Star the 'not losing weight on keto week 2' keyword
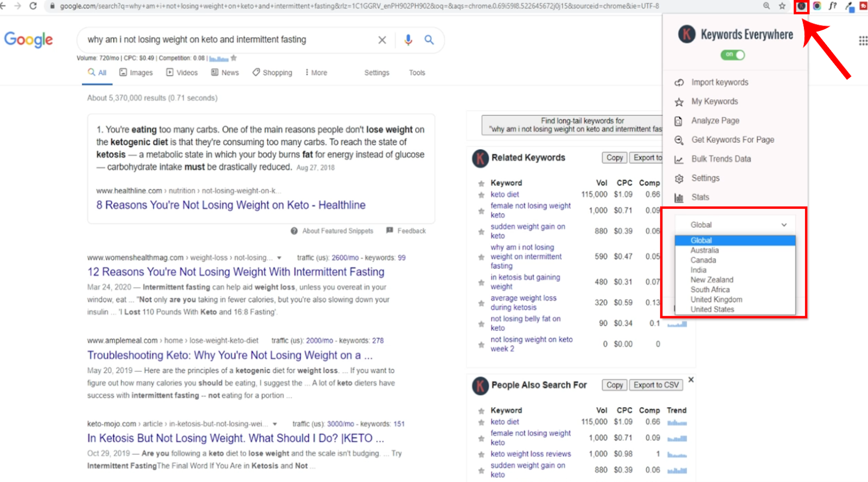The image size is (868, 482). tap(481, 344)
